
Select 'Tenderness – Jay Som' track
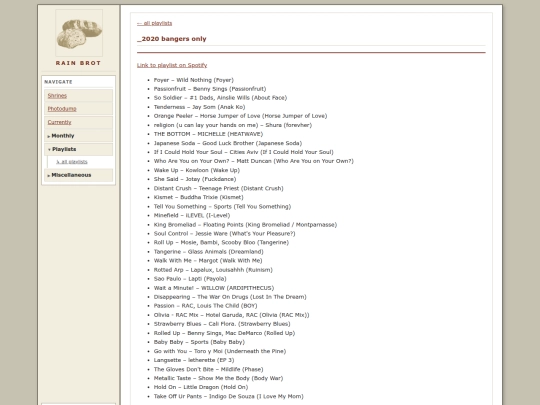(x=199, y=107)
